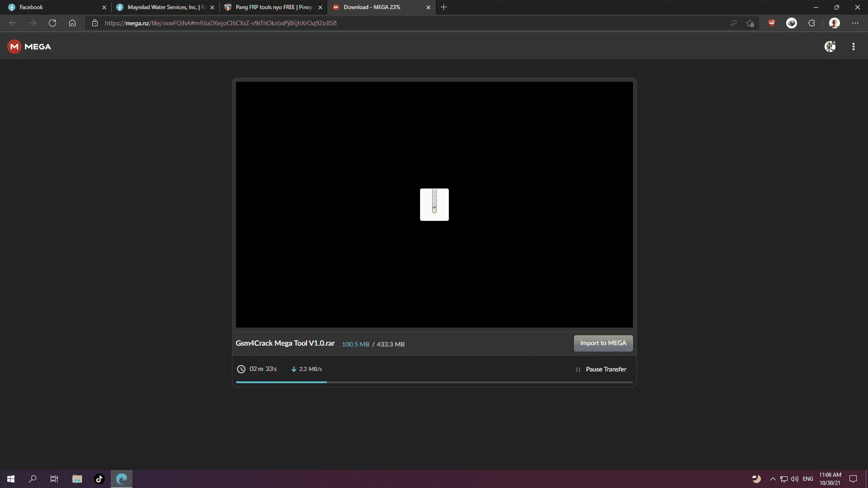Open File Explorer from the taskbar
This screenshot has width=868, height=488.
click(77, 479)
